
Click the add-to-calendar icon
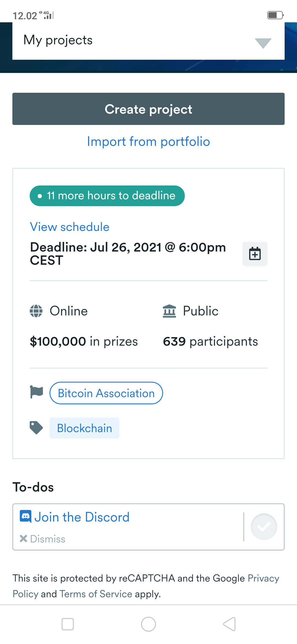255,254
